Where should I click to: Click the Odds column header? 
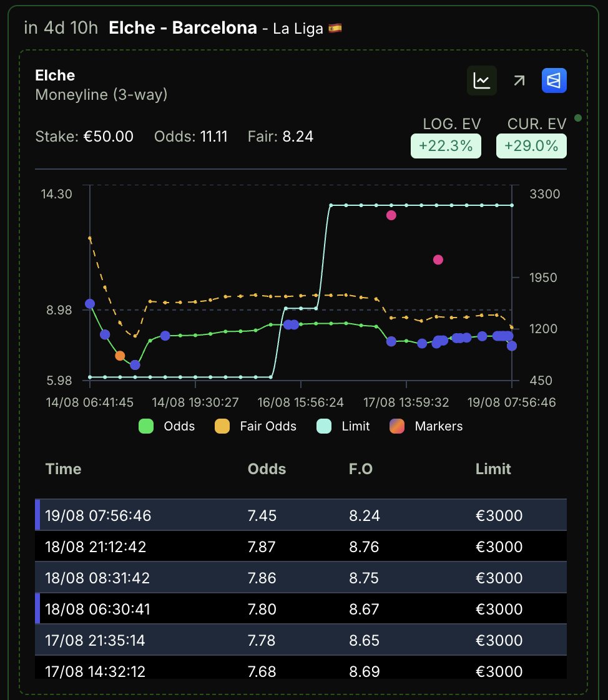click(x=267, y=469)
